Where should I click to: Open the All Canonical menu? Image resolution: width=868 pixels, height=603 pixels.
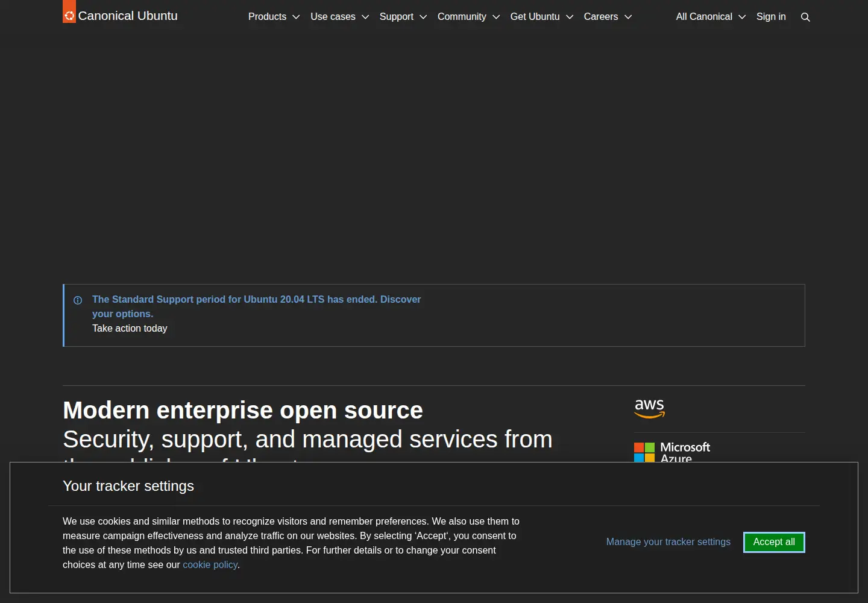[x=711, y=17]
